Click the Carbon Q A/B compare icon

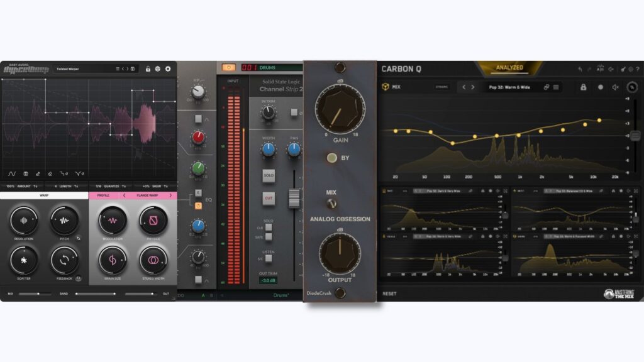coord(601,69)
